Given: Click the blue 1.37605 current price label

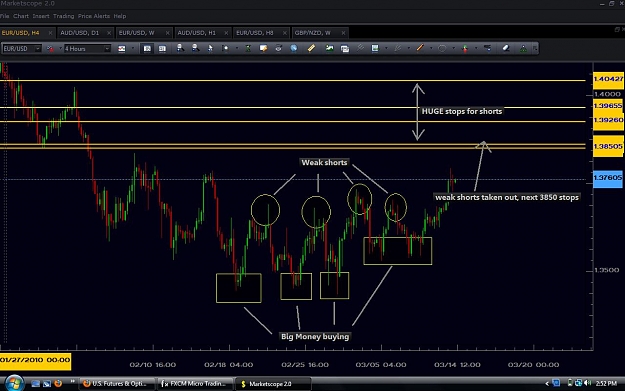Looking at the screenshot, I should pyautogui.click(x=608, y=178).
